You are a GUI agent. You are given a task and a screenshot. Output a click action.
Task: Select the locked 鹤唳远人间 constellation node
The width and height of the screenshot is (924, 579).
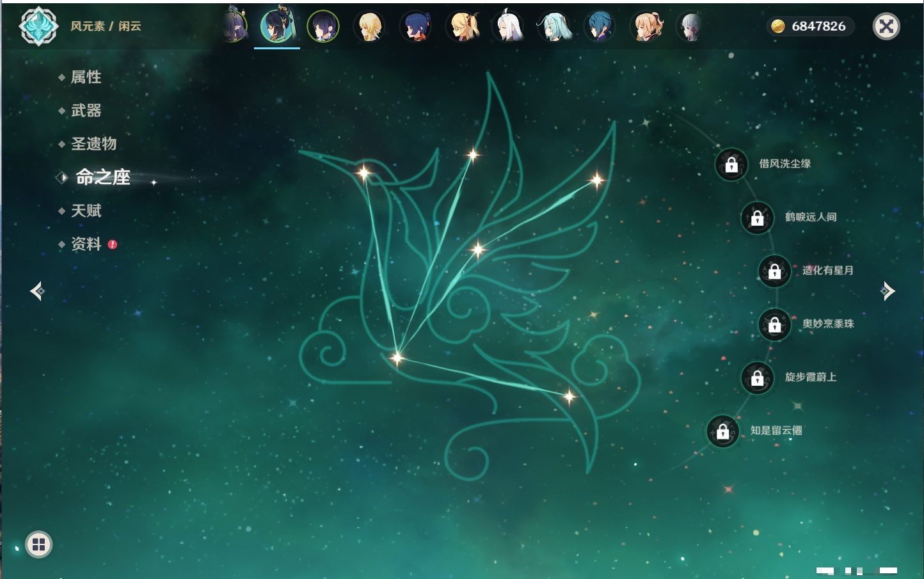(x=757, y=218)
